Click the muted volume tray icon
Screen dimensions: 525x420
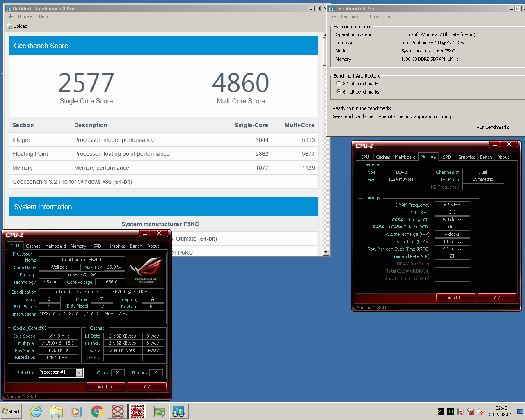[480, 411]
